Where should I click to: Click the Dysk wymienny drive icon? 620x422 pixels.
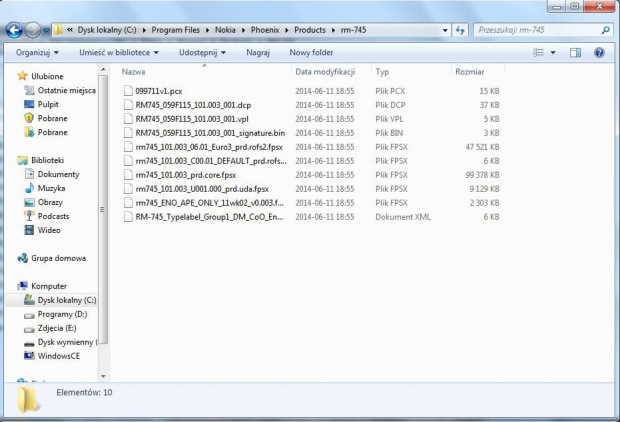(29, 343)
